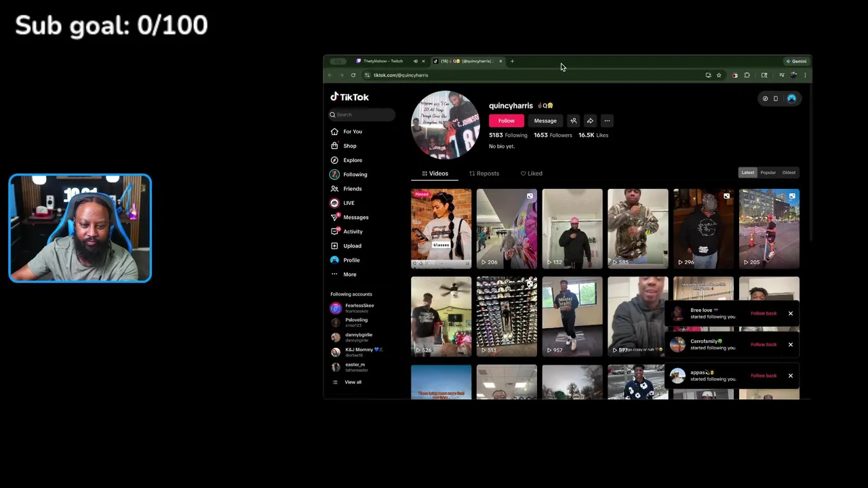Screen dimensions: 868x488
Task: Open the pinned video thumbnail
Action: tap(441, 229)
